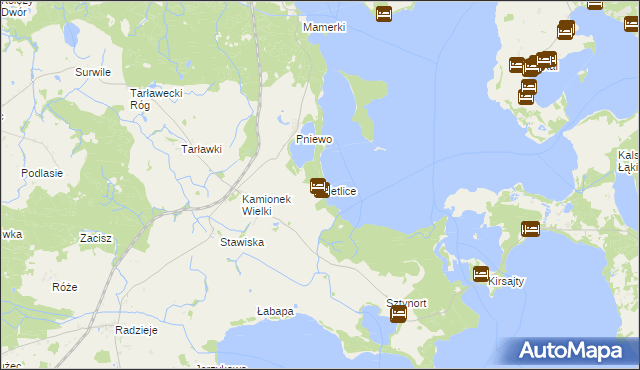Click the lowest hotel marker below the northeast cluster

[x=526, y=97]
